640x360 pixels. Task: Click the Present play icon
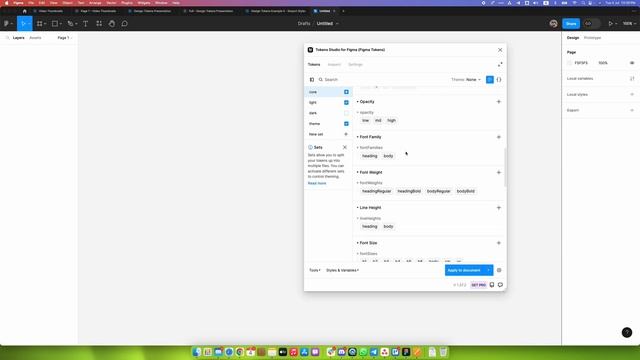[611, 24]
